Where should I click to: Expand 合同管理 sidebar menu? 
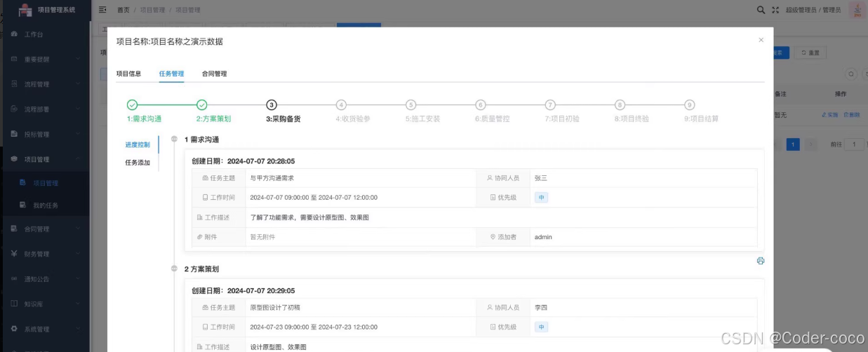pyautogui.click(x=45, y=229)
